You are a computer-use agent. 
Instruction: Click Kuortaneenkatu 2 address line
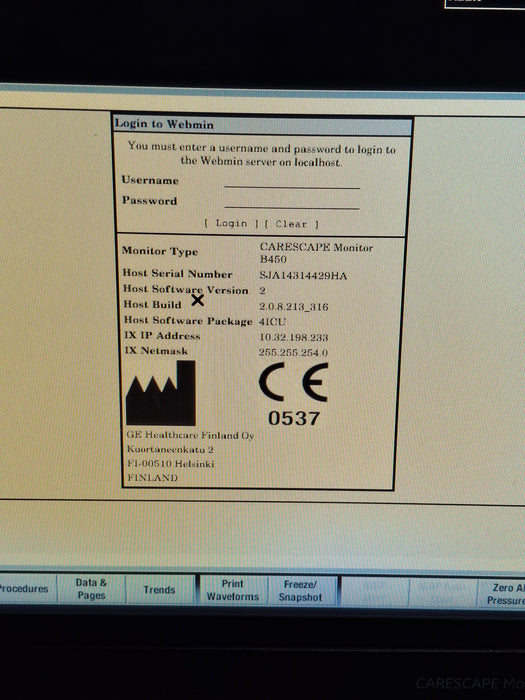[x=170, y=450]
